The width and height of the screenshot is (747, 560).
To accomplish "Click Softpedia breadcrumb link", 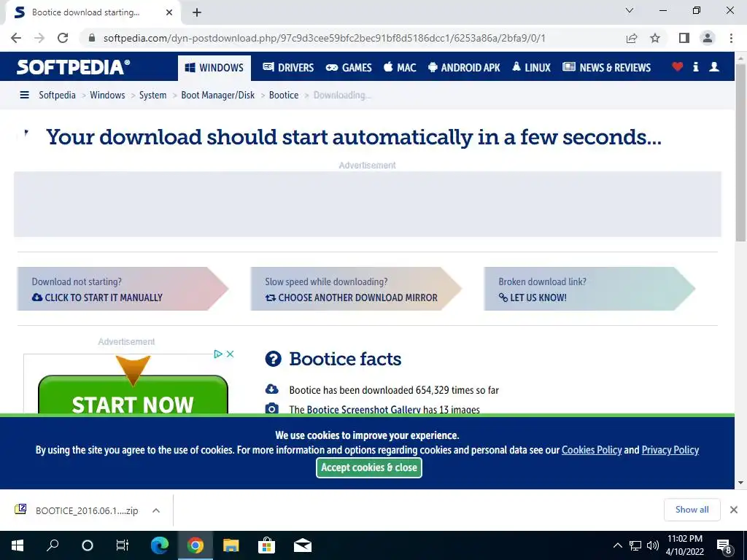I will pyautogui.click(x=57, y=96).
